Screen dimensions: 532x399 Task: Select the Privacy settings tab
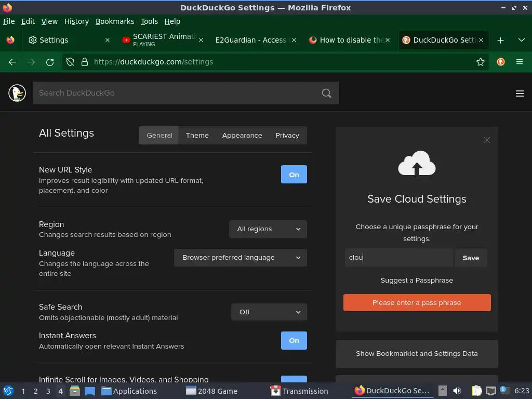coord(287,136)
